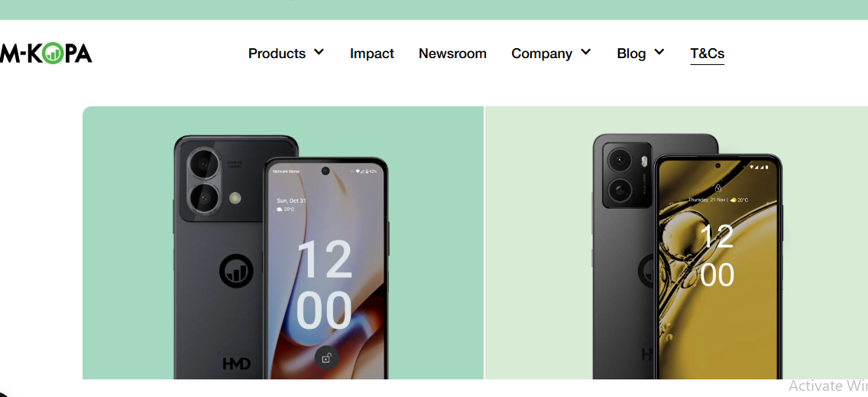
Task: Click the unlock icon on left phone screen
Action: 326,358
